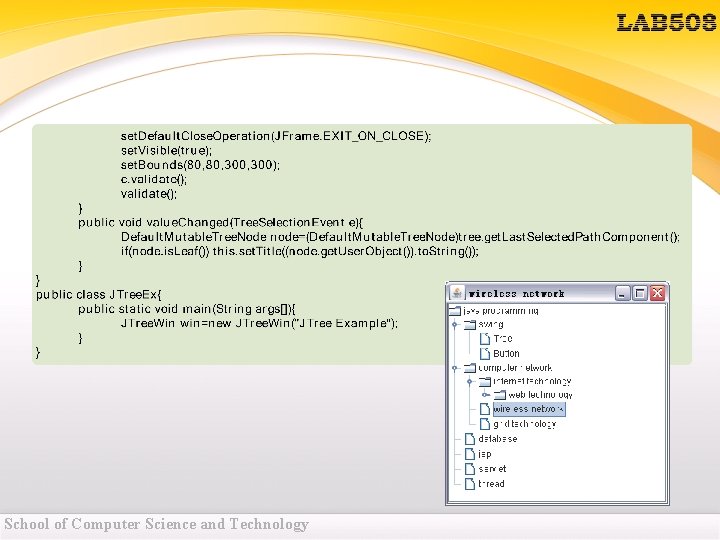This screenshot has height=540, width=720.
Task: Minimize the wireless network window
Action: (x=622, y=293)
